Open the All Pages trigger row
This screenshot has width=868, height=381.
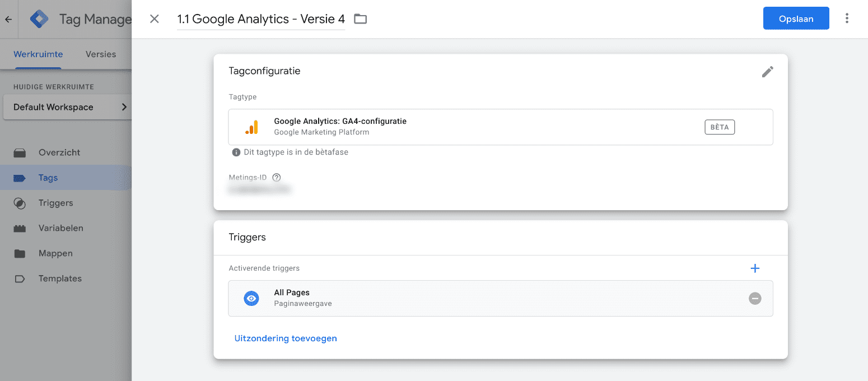[501, 299]
